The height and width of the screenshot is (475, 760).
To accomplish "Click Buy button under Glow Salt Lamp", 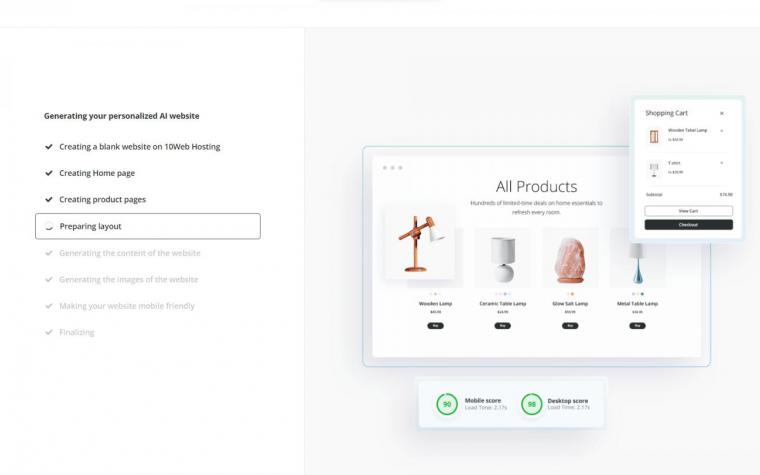I will pyautogui.click(x=570, y=326).
